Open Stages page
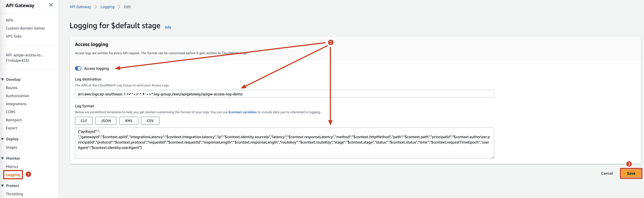The height and width of the screenshot is (198, 644). [x=12, y=147]
